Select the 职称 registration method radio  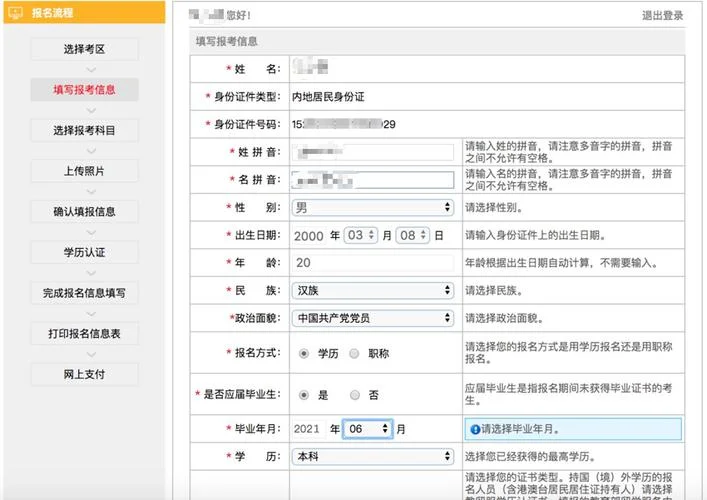354,354
